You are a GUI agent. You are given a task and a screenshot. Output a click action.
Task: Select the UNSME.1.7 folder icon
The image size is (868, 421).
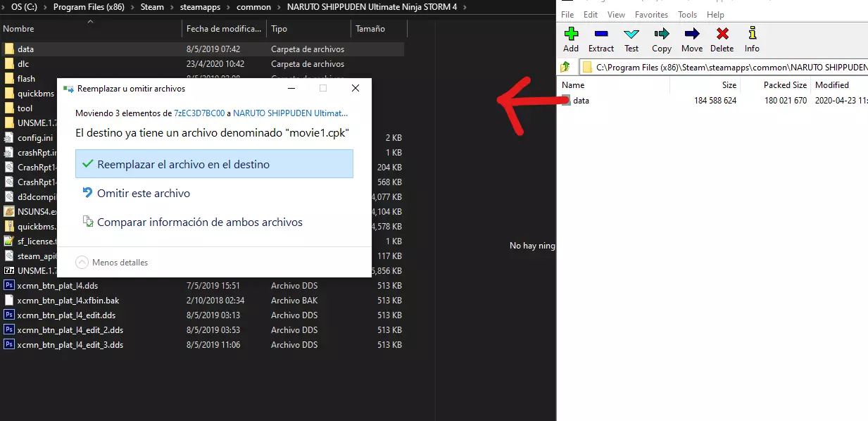click(9, 123)
